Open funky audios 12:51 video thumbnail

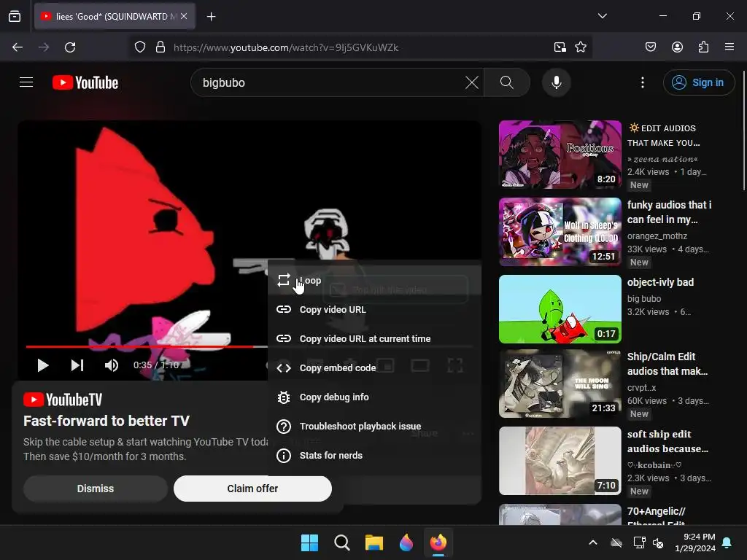560,231
